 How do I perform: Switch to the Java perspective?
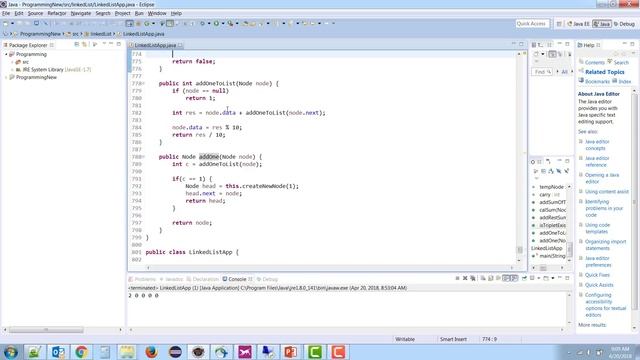click(x=602, y=24)
